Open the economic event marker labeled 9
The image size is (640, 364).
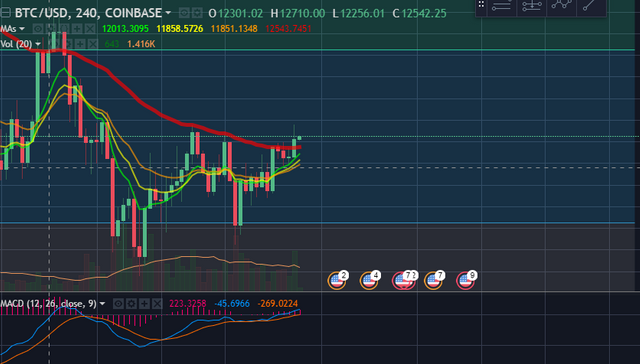(466, 280)
